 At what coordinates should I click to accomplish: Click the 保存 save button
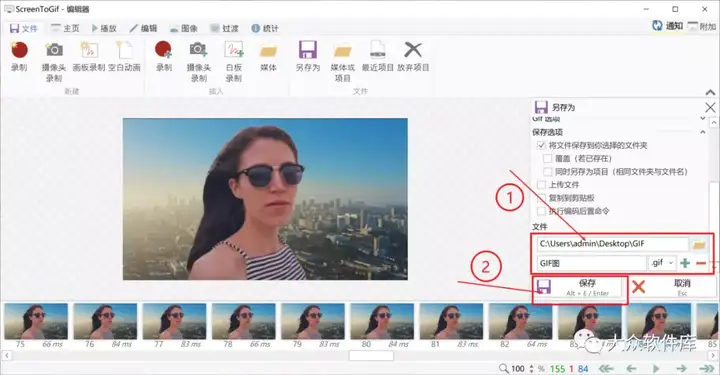pyautogui.click(x=579, y=287)
